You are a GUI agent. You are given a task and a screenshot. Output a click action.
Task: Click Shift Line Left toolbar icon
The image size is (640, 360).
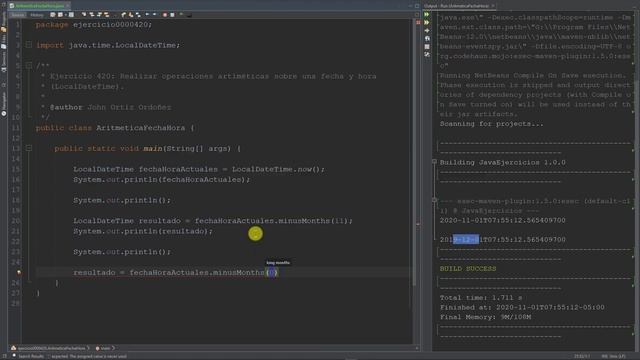pyautogui.click(x=147, y=15)
